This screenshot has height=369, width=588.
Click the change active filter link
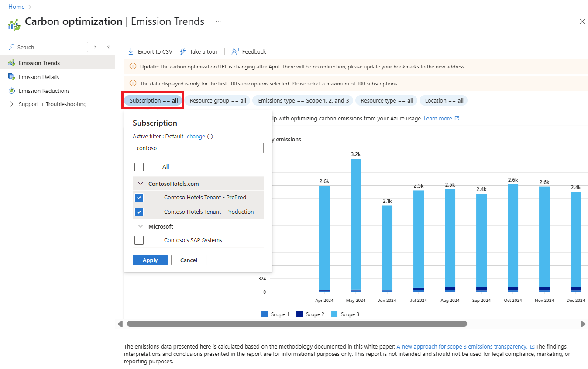pos(196,137)
